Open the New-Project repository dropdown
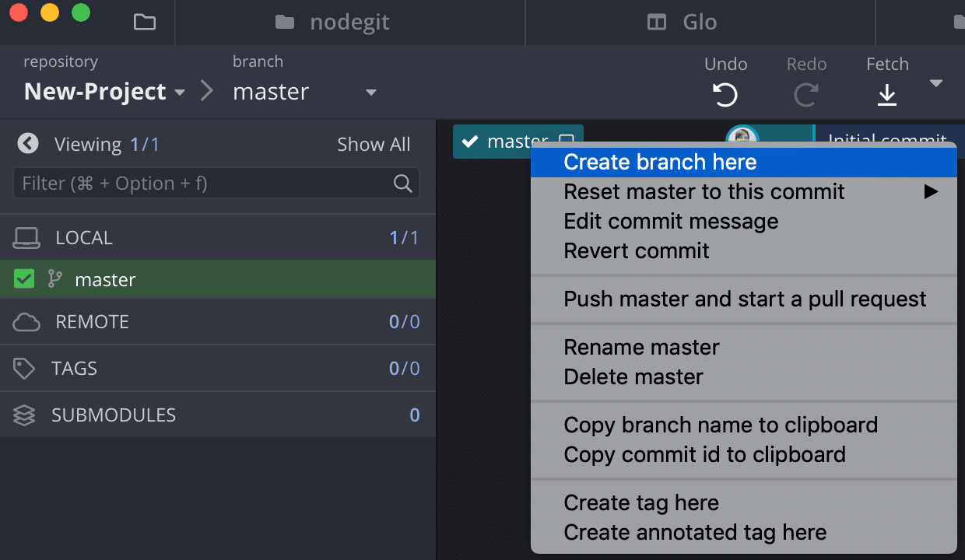Image resolution: width=965 pixels, height=560 pixels. pos(180,92)
